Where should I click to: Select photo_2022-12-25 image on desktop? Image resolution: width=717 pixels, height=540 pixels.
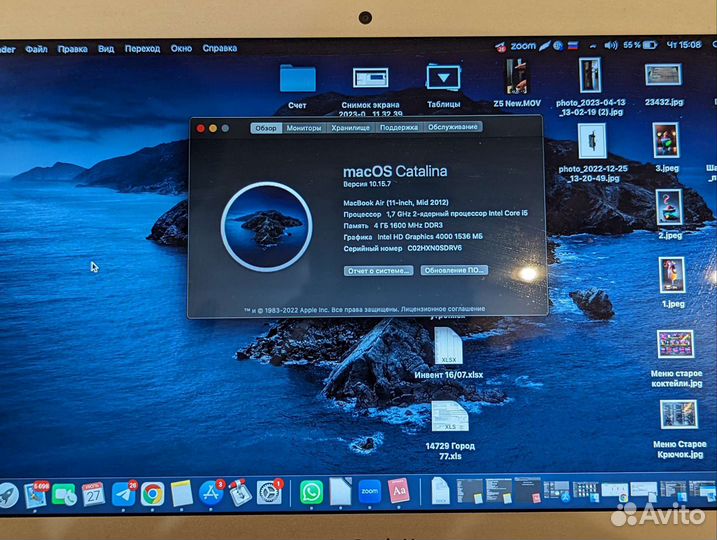click(x=593, y=153)
